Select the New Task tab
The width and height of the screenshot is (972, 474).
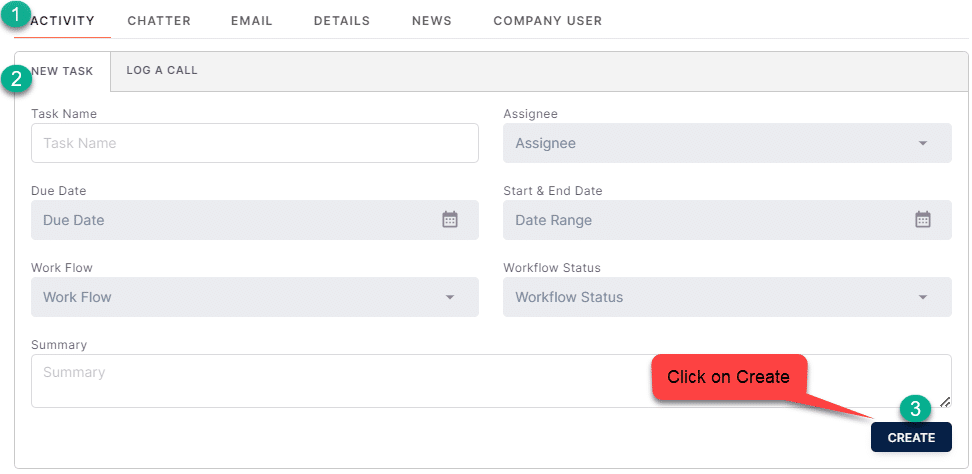point(62,71)
